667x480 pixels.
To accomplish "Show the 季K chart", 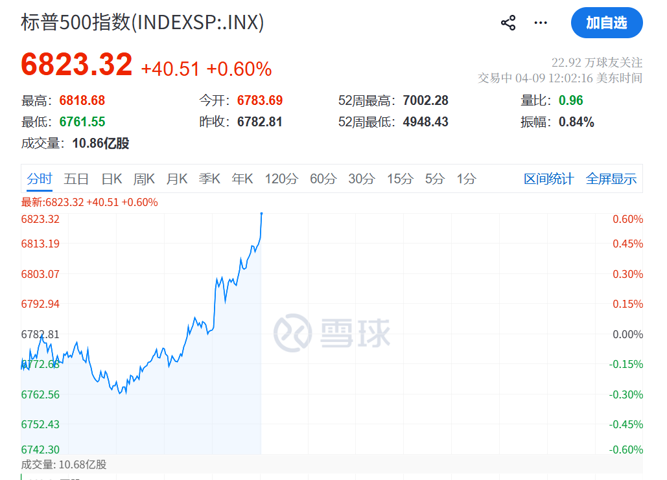I will [x=209, y=179].
